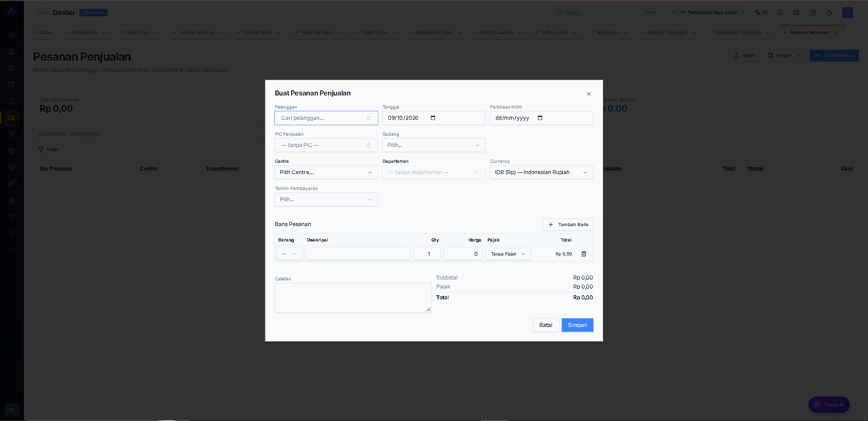The width and height of the screenshot is (868, 421).
Task: Open the Barang item dropdown in the row
Action: click(x=289, y=254)
